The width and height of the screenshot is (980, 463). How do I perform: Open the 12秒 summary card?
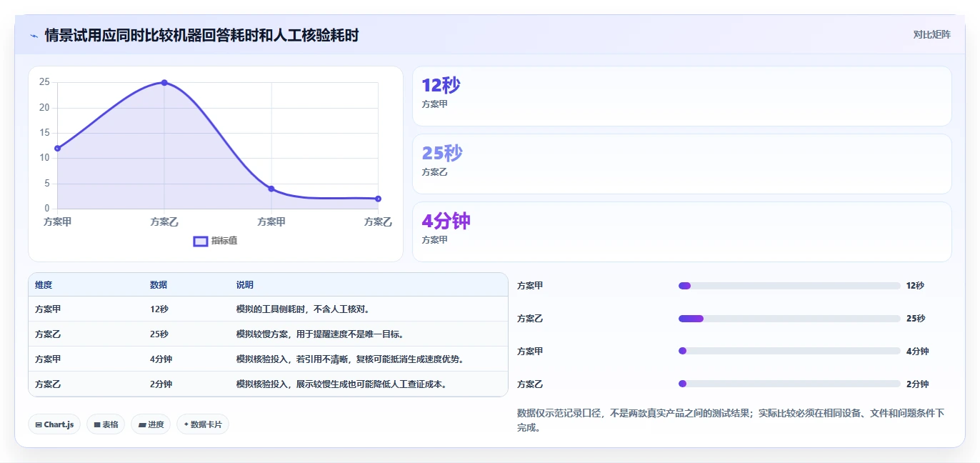coord(682,96)
